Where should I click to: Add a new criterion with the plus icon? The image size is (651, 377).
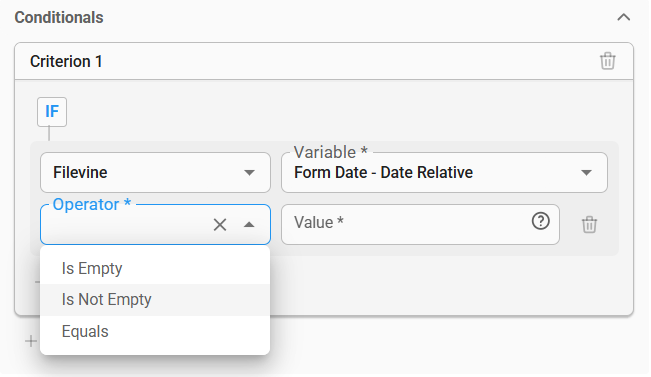pyautogui.click(x=31, y=341)
